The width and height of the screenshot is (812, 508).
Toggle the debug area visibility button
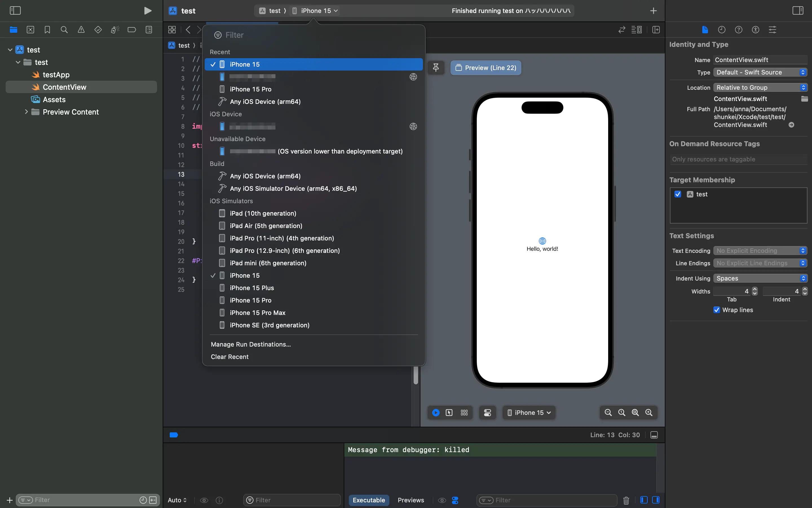[x=654, y=435]
